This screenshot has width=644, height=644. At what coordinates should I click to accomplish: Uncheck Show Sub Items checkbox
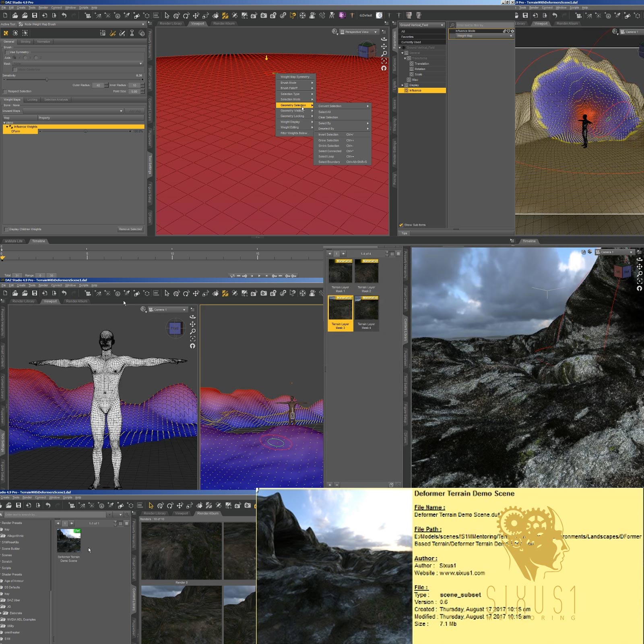(401, 225)
